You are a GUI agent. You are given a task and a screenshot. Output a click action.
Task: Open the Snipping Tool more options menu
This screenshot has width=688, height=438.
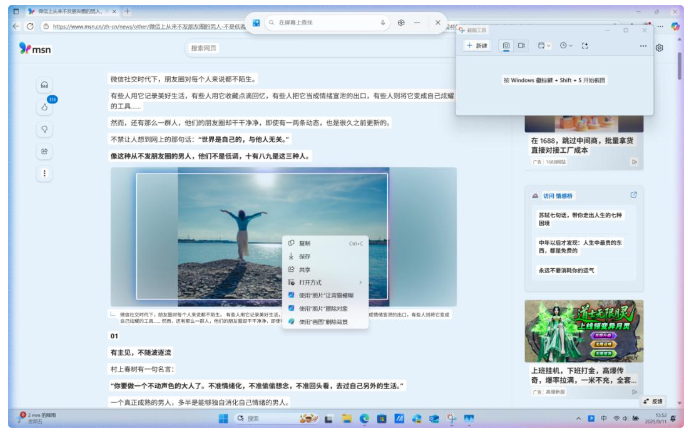coord(643,46)
